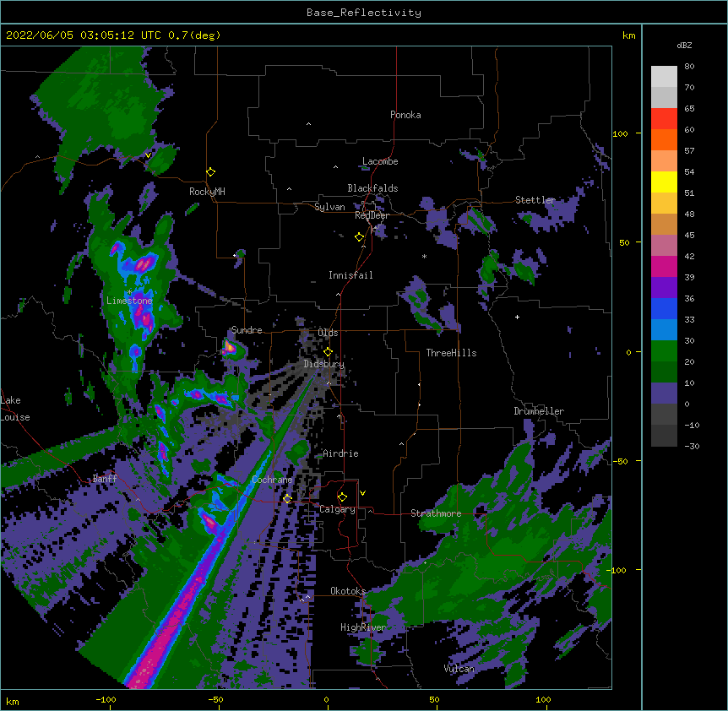This screenshot has width=728, height=711.
Task: Click the magenta 42 dBZ legend swatch
Action: point(664,266)
